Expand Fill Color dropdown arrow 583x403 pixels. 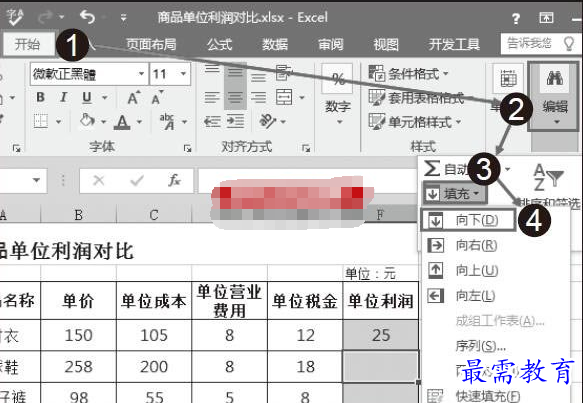[x=103, y=122]
